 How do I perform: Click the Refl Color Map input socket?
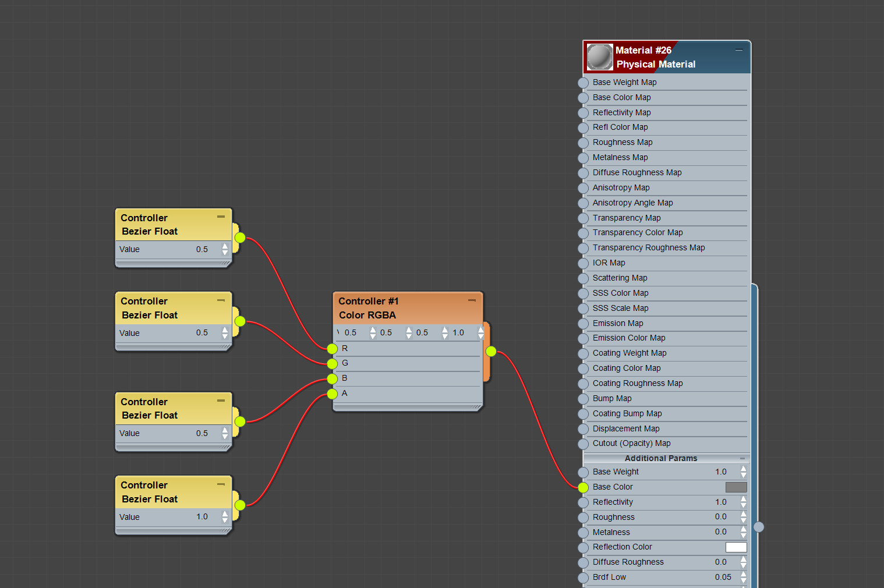(584, 127)
